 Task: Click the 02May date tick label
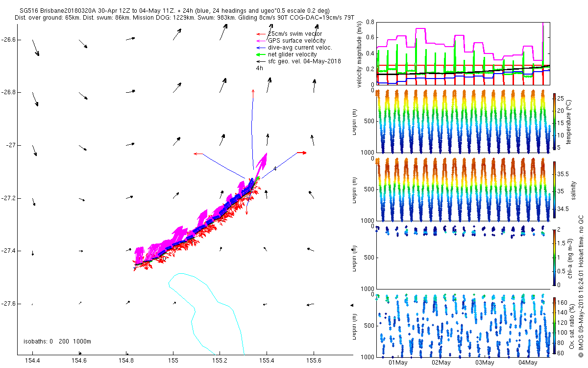441,363
